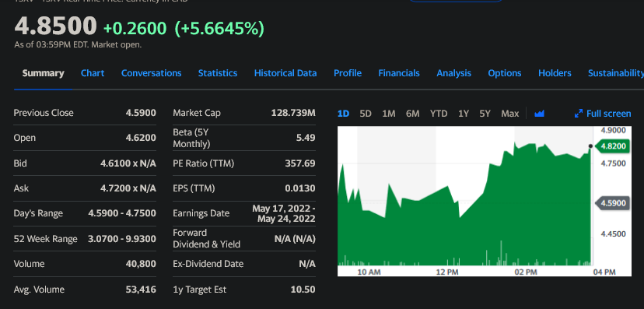
Task: Click the Avg. Volume value 53,416
Action: [141, 290]
